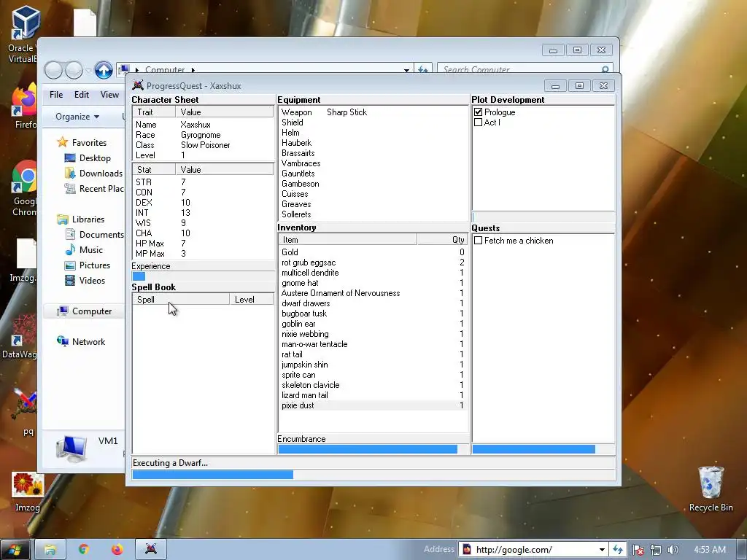Select Documents library in navigation pane

click(101, 235)
